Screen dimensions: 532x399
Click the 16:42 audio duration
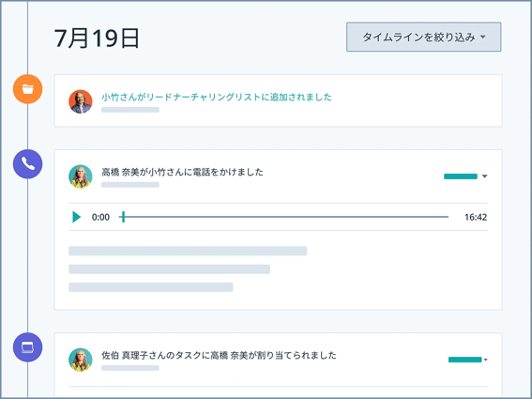click(476, 217)
